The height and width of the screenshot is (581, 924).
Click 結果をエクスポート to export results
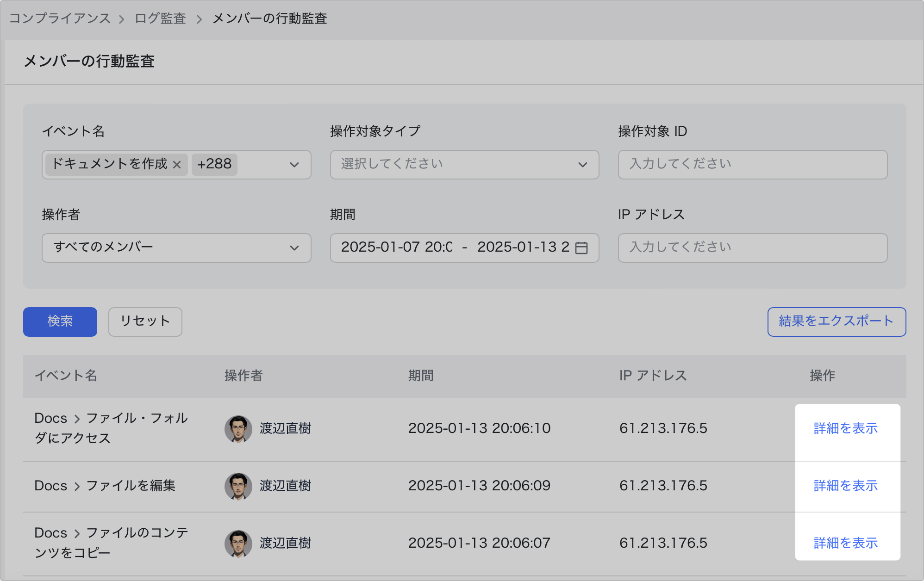(x=836, y=321)
